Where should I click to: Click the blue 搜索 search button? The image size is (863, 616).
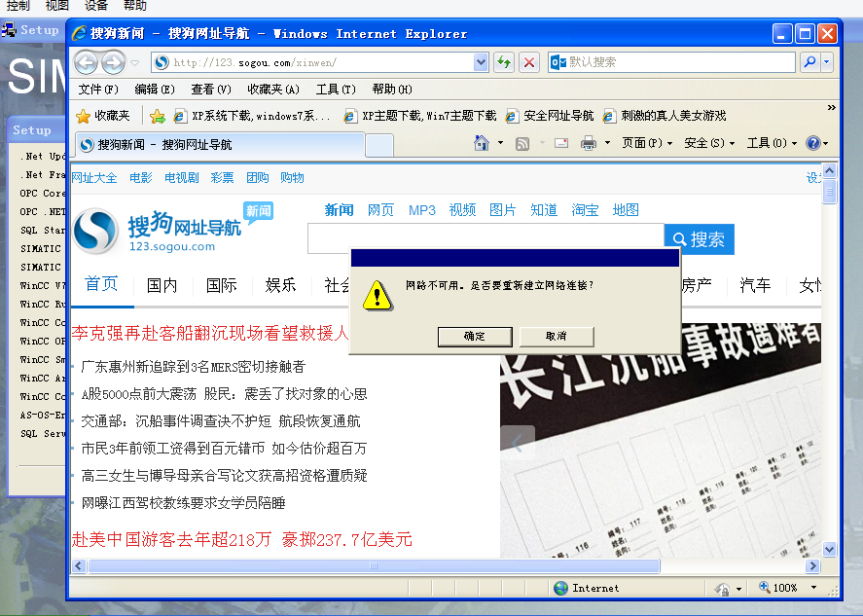[x=699, y=239]
